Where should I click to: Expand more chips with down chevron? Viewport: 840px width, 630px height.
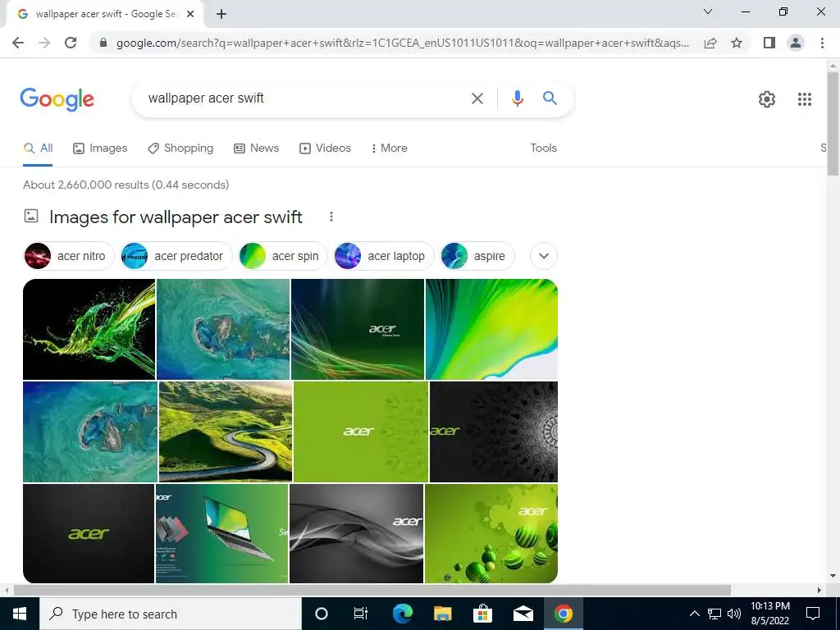[x=543, y=256]
